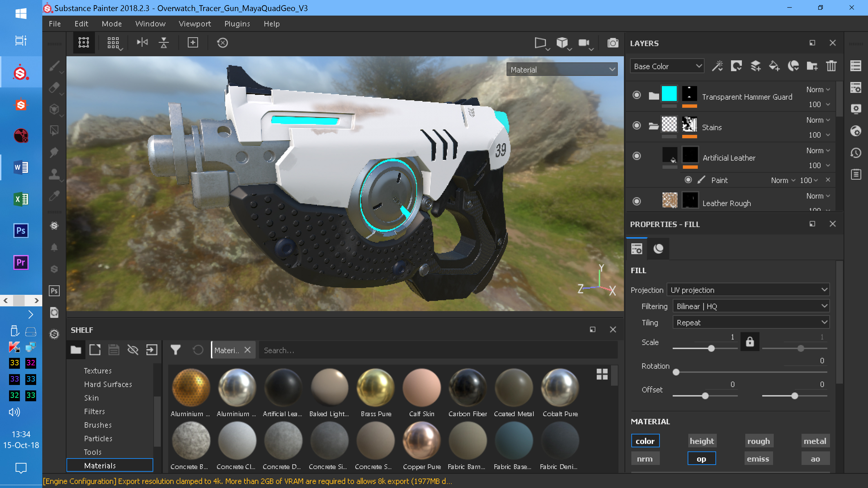Viewport: 868px width, 488px height.
Task: Select the Brushes shelf category
Action: coord(98,425)
